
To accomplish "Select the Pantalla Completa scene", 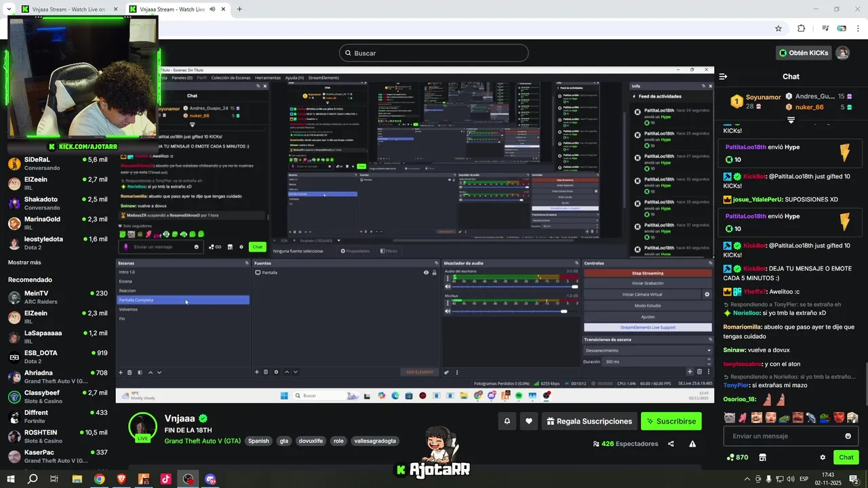I will click(x=184, y=300).
